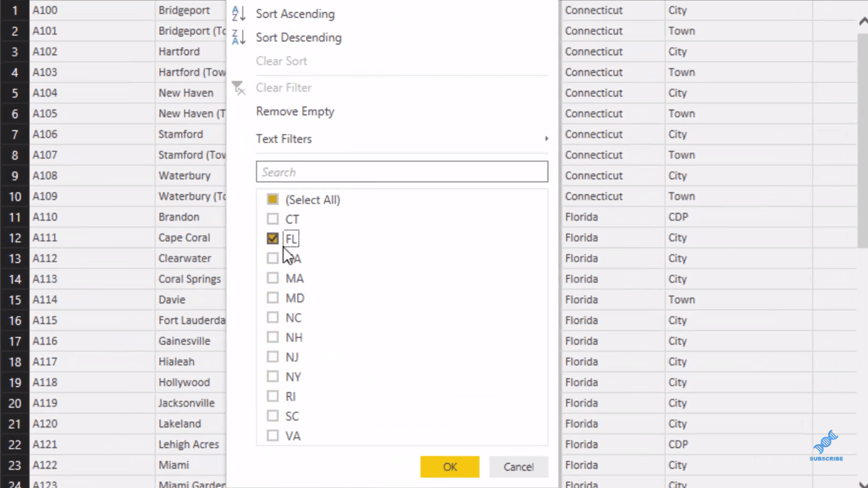The image size is (868, 488).
Task: Select row number 11 header
Action: coord(15,217)
